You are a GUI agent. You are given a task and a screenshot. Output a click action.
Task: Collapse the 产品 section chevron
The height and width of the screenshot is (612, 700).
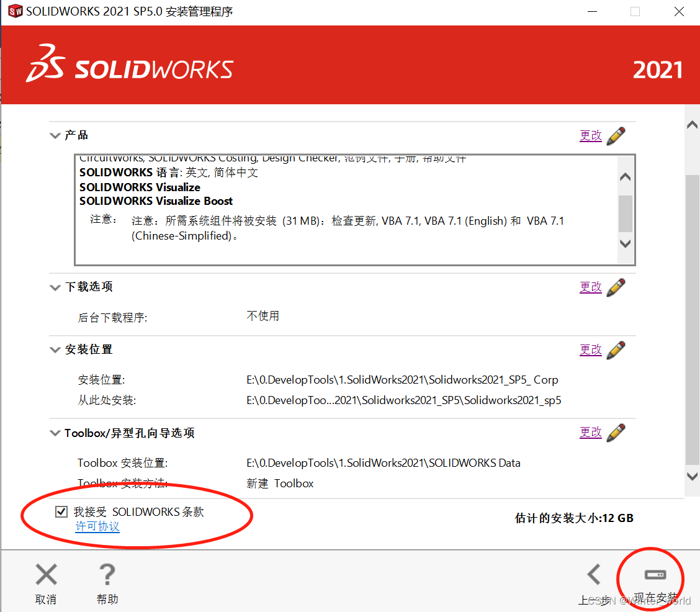click(55, 135)
